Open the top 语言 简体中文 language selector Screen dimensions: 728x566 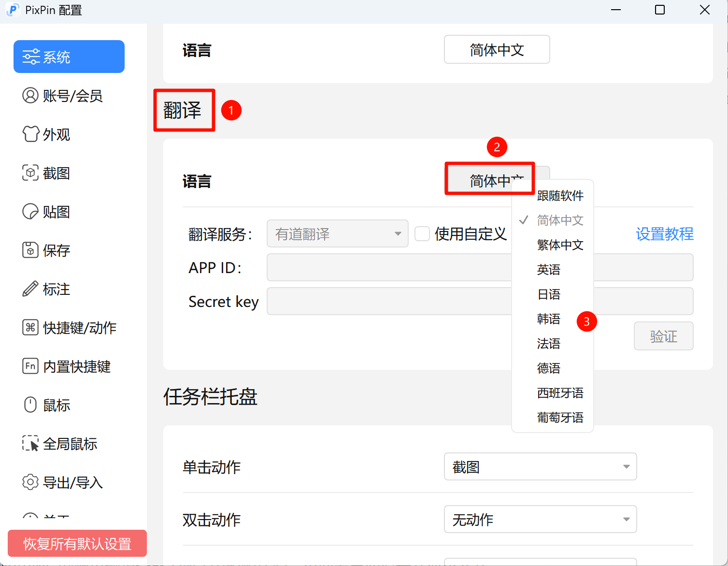(x=497, y=50)
